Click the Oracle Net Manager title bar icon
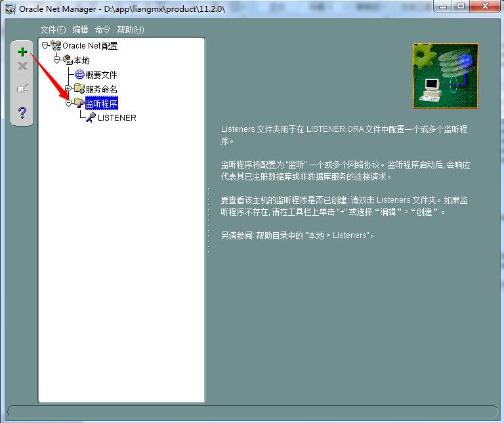504x423 pixels. 10,9
